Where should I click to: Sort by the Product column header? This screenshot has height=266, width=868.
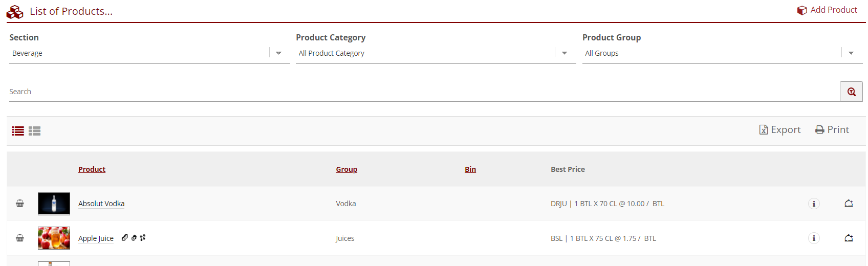(x=92, y=169)
